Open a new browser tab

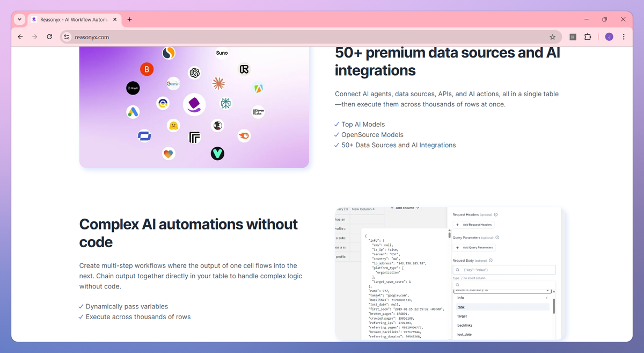click(x=129, y=19)
